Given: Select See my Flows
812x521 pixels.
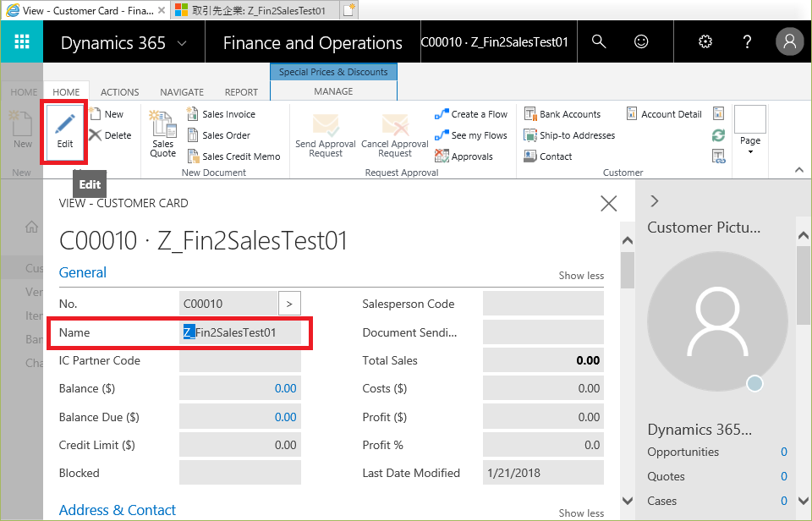Looking at the screenshot, I should coord(471,135).
